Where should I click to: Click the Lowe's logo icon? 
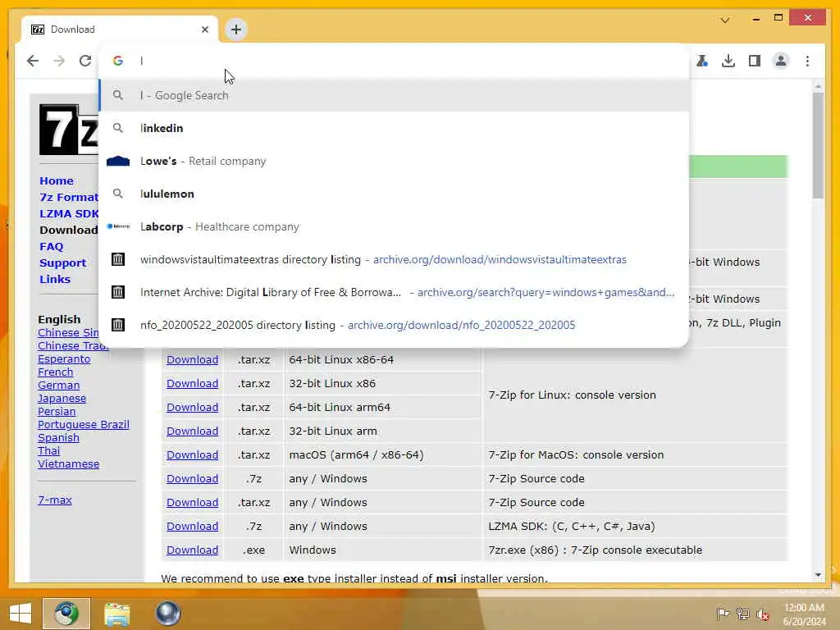(x=118, y=162)
